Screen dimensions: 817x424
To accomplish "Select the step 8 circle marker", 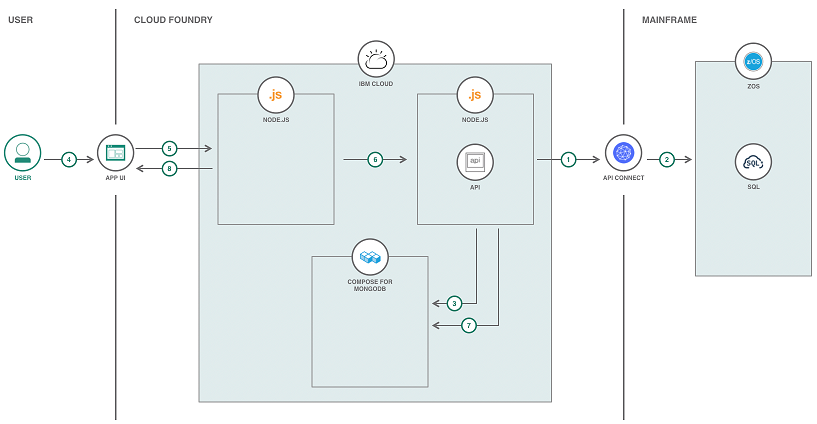I will pyautogui.click(x=169, y=169).
